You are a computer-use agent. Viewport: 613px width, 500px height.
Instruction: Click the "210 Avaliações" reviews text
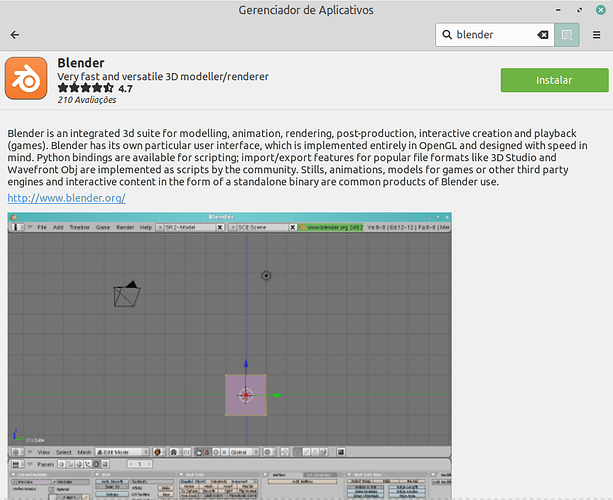click(87, 100)
